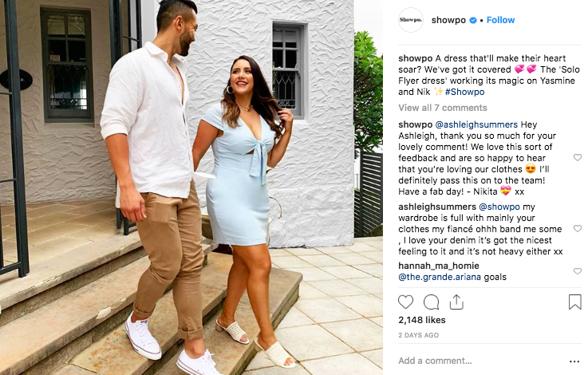
Task: Like Showpo's reply to ashleighsummers
Action: [578, 157]
